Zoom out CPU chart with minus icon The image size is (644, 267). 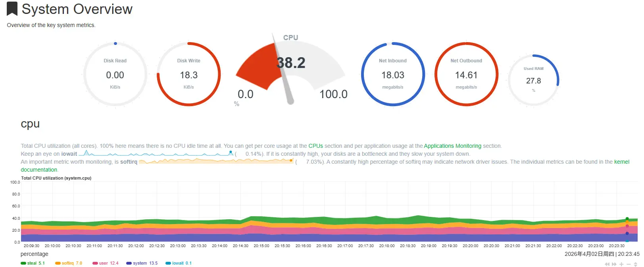click(x=629, y=264)
